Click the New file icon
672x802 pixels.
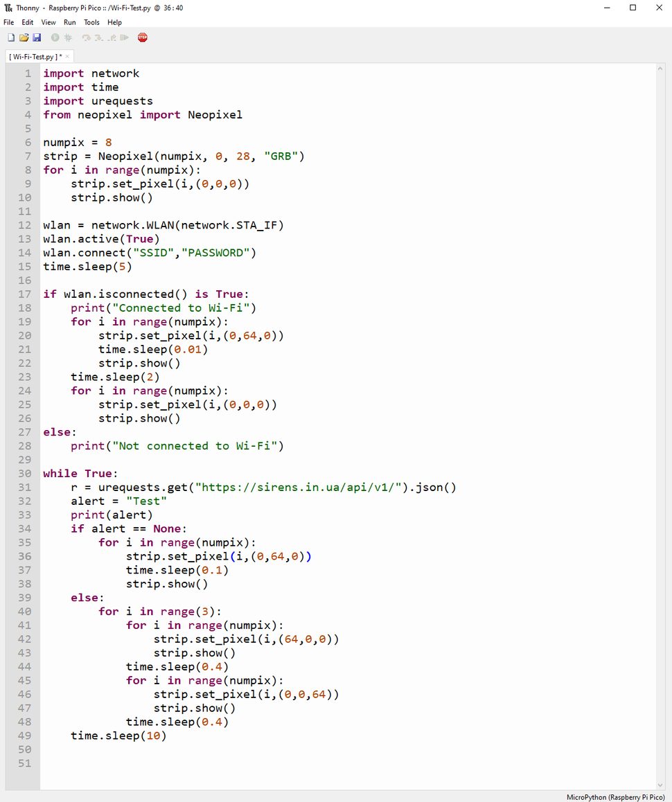coord(10,37)
